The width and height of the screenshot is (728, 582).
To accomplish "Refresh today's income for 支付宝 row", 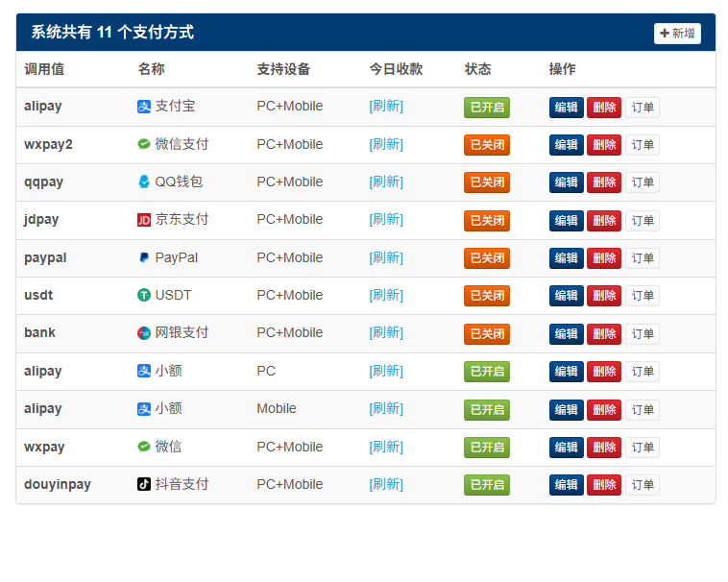I will tap(386, 107).
